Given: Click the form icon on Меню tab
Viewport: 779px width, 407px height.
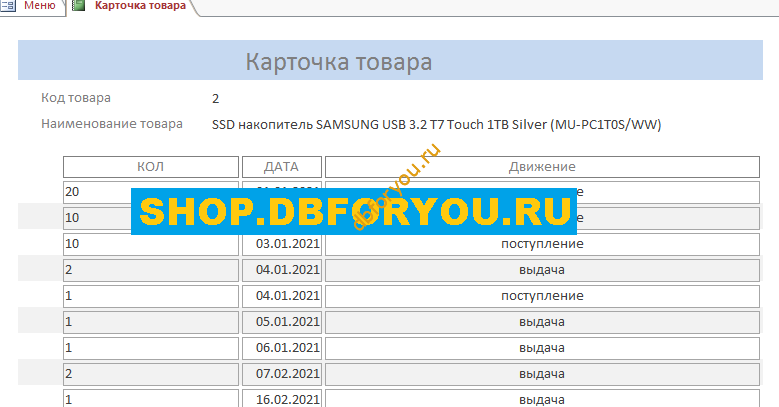Looking at the screenshot, I should tap(8, 5).
